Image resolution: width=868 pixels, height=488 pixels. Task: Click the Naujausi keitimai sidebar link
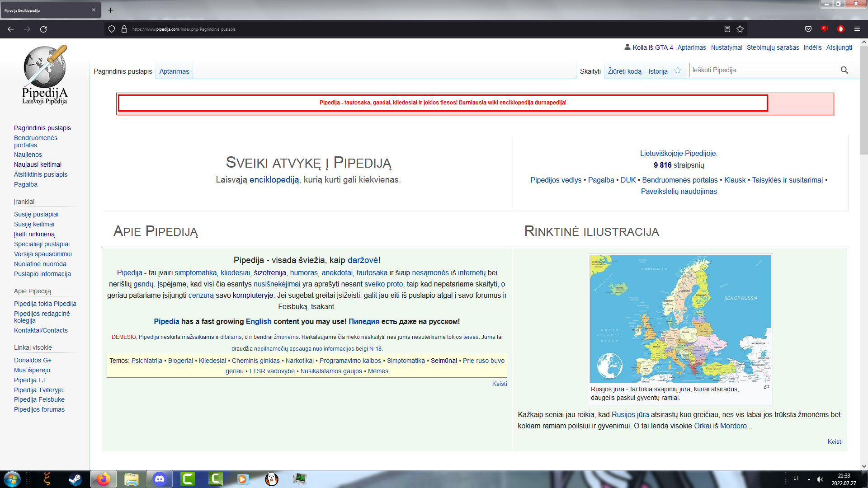click(x=38, y=164)
